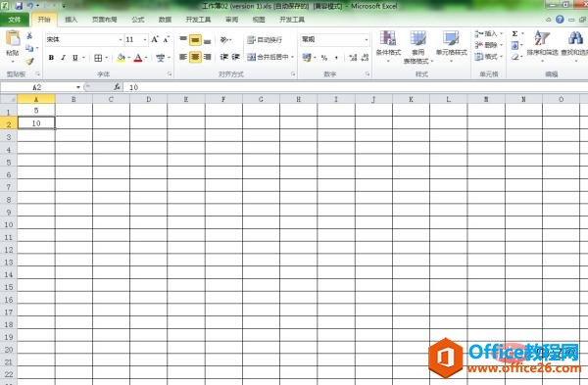Toggle Italic formatting
The height and width of the screenshot is (385, 588).
63,58
